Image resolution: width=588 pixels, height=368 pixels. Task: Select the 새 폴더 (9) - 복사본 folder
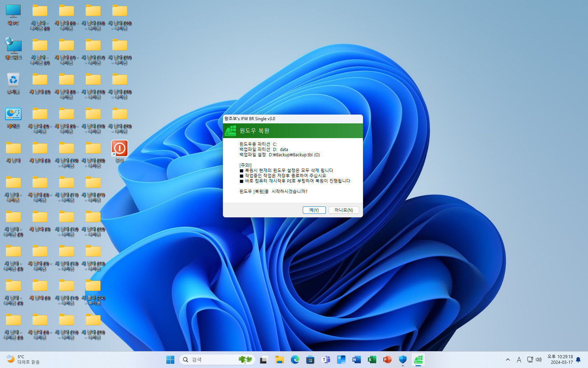(66, 121)
